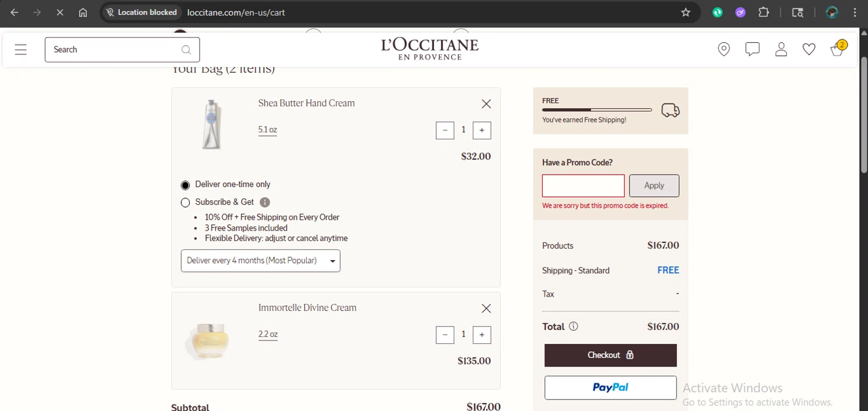The image size is (868, 411).
Task: Click the 5.1 oz size link
Action: (267, 130)
